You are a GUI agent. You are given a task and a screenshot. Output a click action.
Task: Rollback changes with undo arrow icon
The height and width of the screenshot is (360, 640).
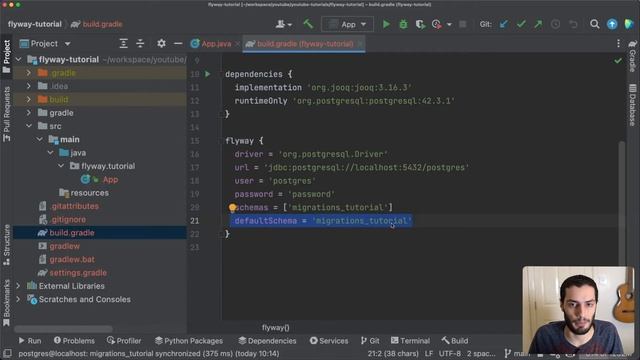[x=573, y=24]
